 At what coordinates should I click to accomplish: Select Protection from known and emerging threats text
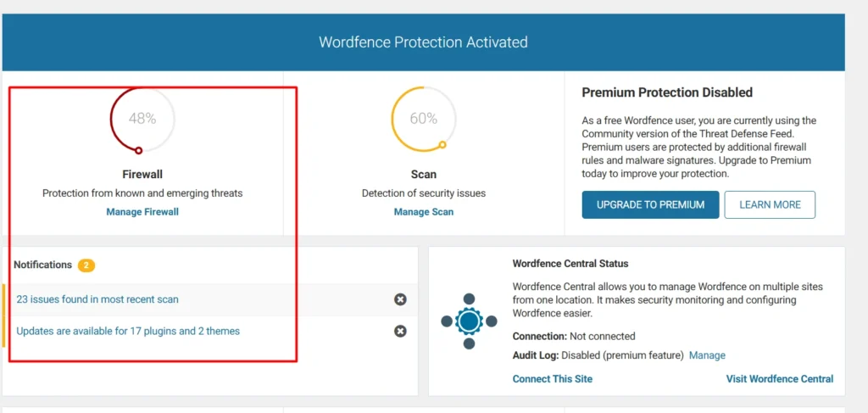[x=142, y=193]
